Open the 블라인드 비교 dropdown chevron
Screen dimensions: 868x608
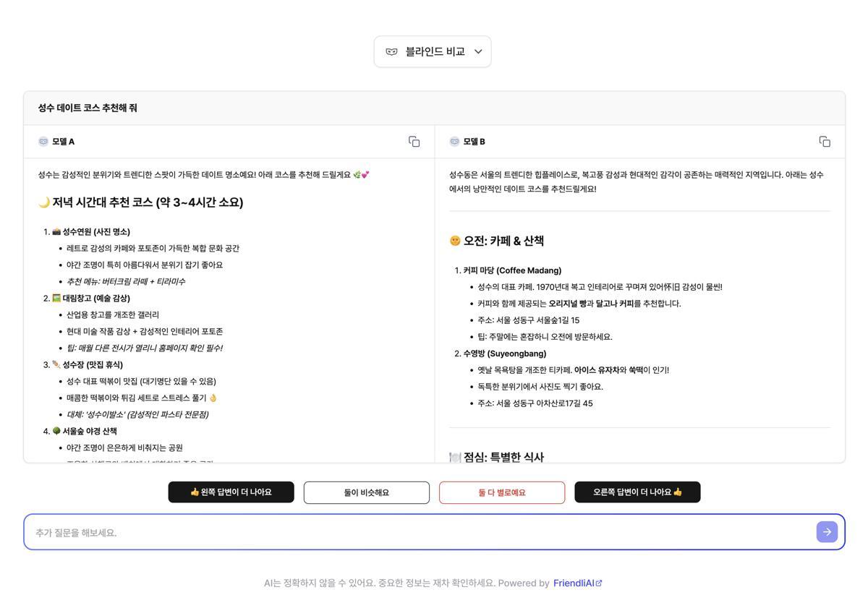click(477, 51)
